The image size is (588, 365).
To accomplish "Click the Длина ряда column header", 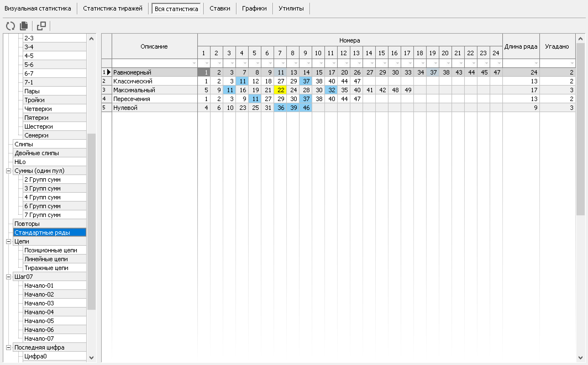I will [x=521, y=46].
